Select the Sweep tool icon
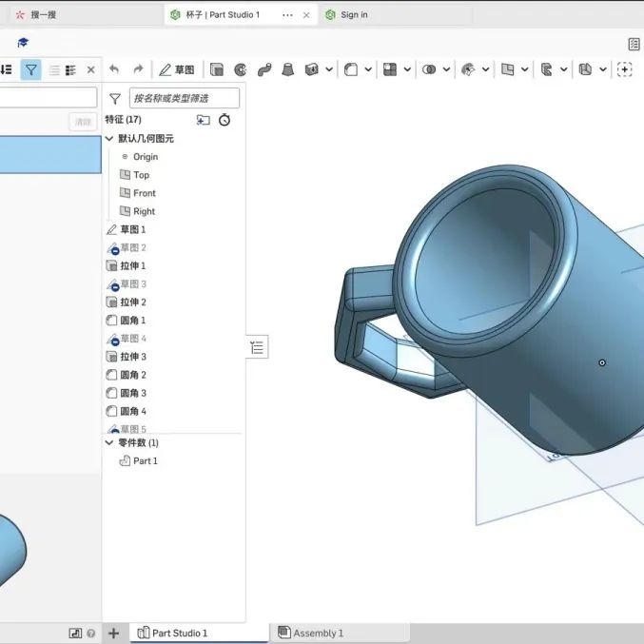 [x=264, y=69]
